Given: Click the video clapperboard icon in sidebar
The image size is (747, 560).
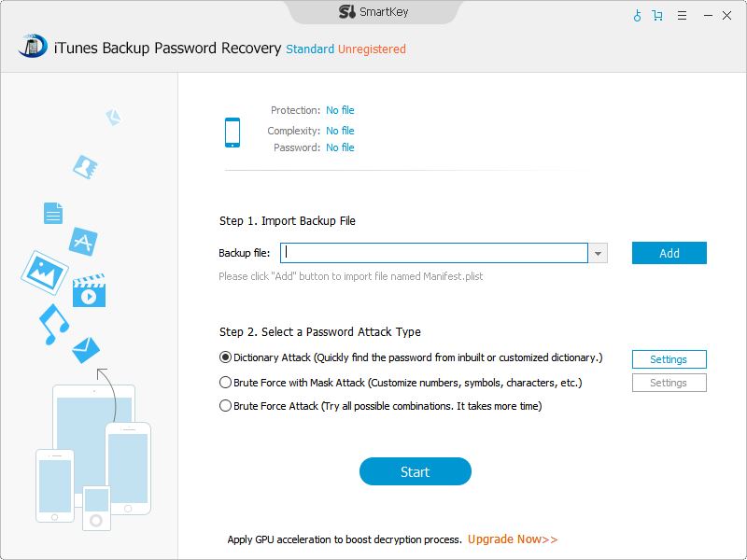Looking at the screenshot, I should pos(89,291).
